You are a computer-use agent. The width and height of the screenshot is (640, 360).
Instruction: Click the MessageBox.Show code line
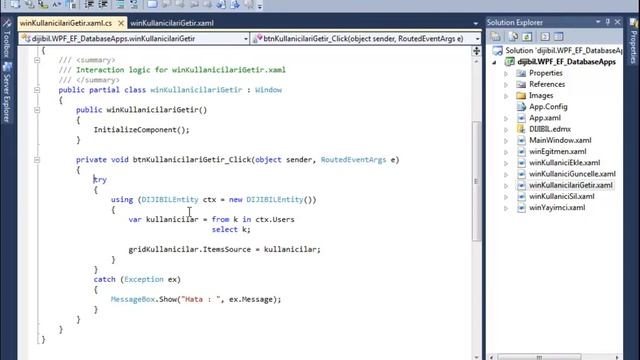[196, 300]
